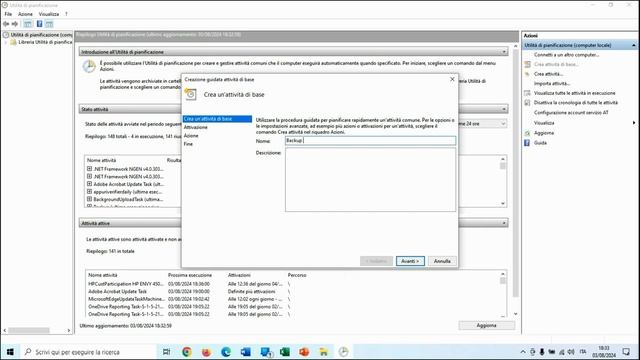This screenshot has height=360, width=640.
Task: Open the 24 ore period dropdown
Action: [x=503, y=123]
